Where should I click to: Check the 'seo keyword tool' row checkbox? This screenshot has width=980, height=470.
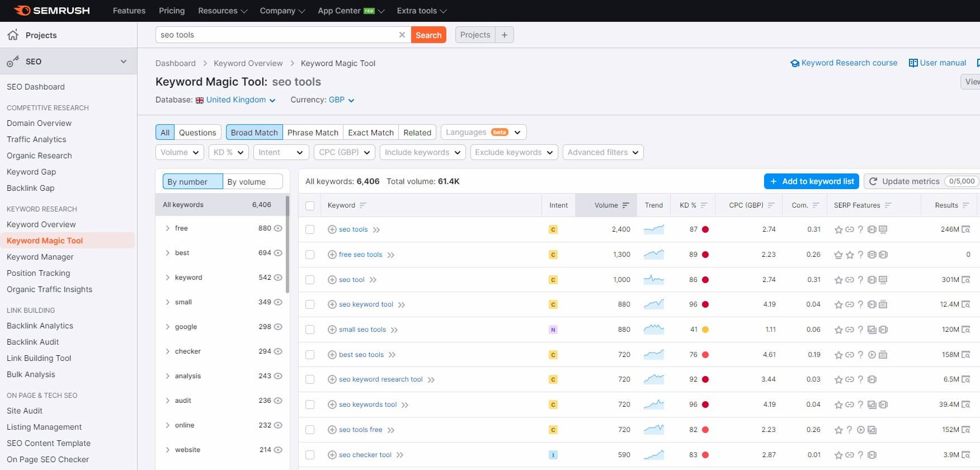click(310, 304)
